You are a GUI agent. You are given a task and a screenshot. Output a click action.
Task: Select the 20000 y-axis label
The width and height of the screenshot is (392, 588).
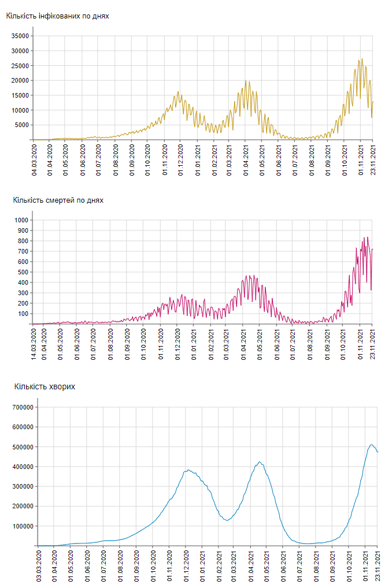click(x=20, y=81)
